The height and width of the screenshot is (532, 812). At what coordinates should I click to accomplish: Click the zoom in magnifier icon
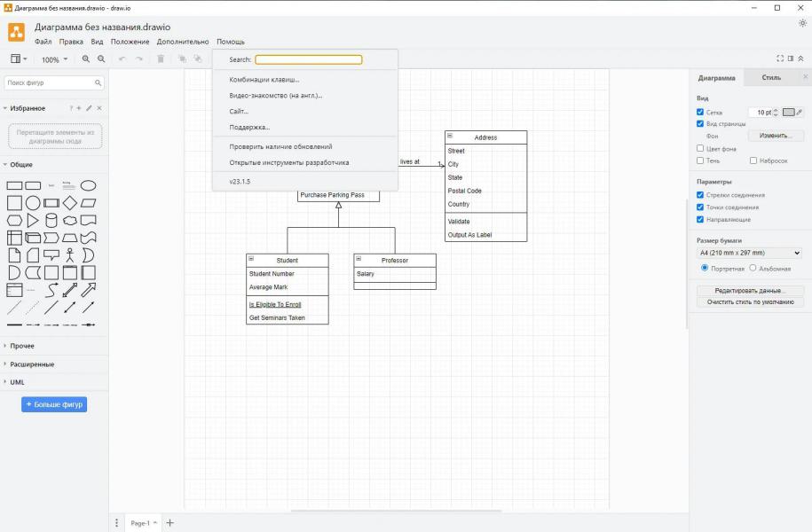(86, 59)
